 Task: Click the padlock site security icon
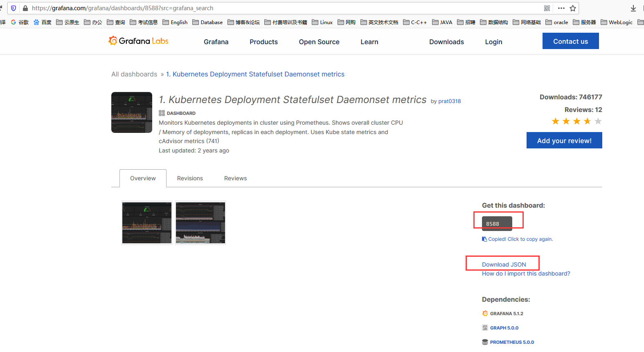(x=25, y=8)
